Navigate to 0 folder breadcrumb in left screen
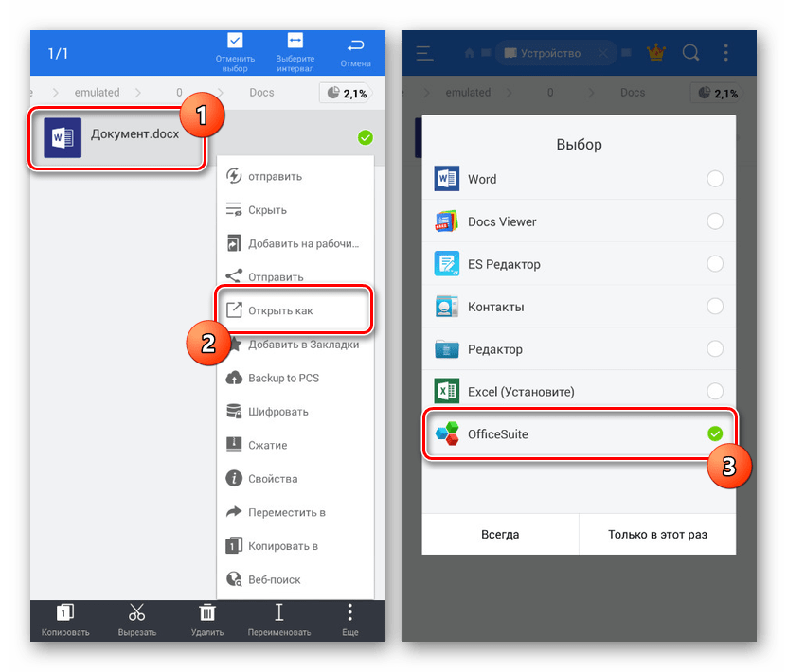 point(179,93)
